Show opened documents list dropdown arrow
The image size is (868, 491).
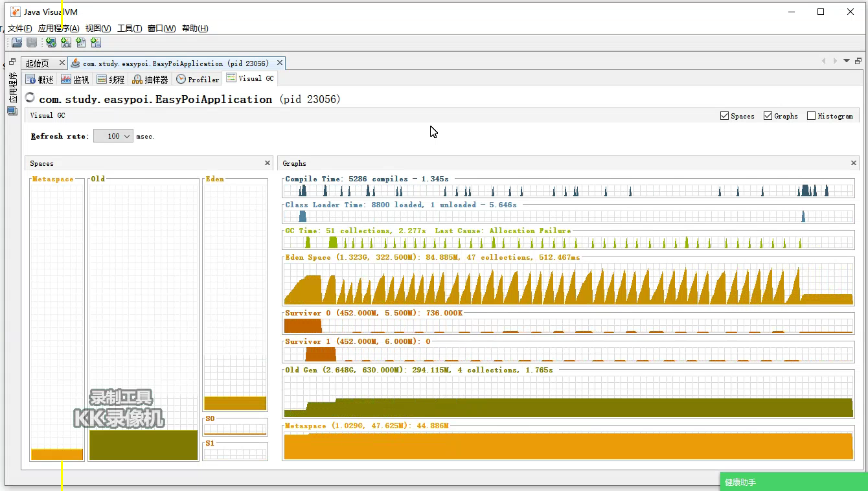(846, 61)
